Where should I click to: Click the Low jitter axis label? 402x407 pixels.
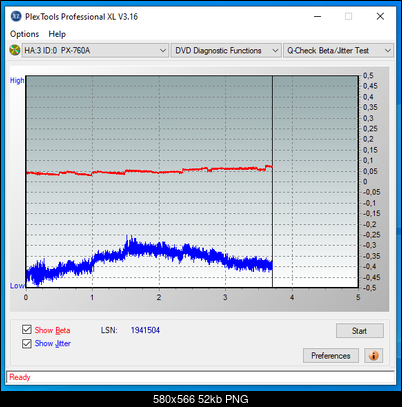(17, 286)
